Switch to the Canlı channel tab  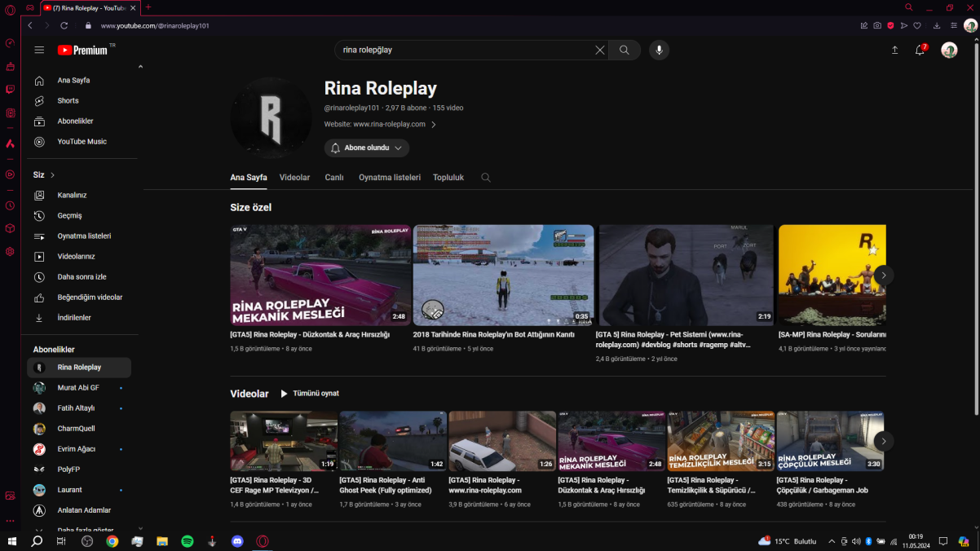tap(334, 178)
